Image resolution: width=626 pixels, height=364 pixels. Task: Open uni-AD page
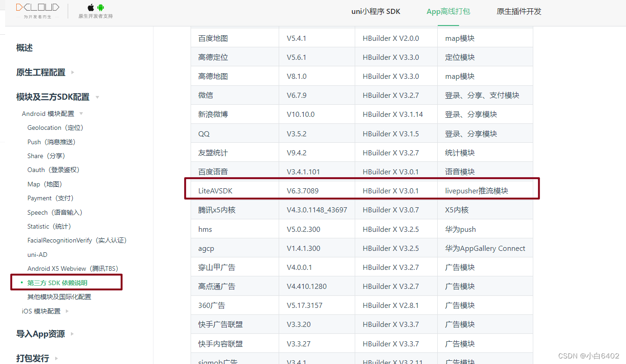point(37,255)
